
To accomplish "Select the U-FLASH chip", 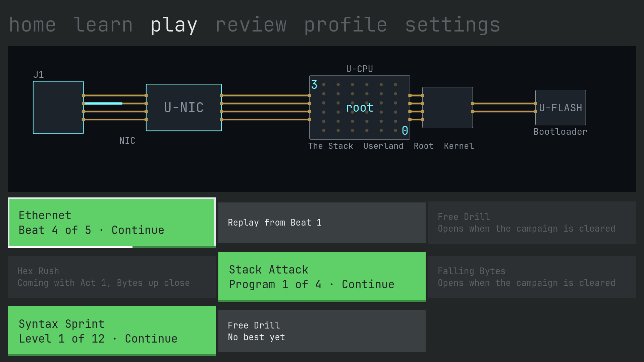I will pos(560,108).
